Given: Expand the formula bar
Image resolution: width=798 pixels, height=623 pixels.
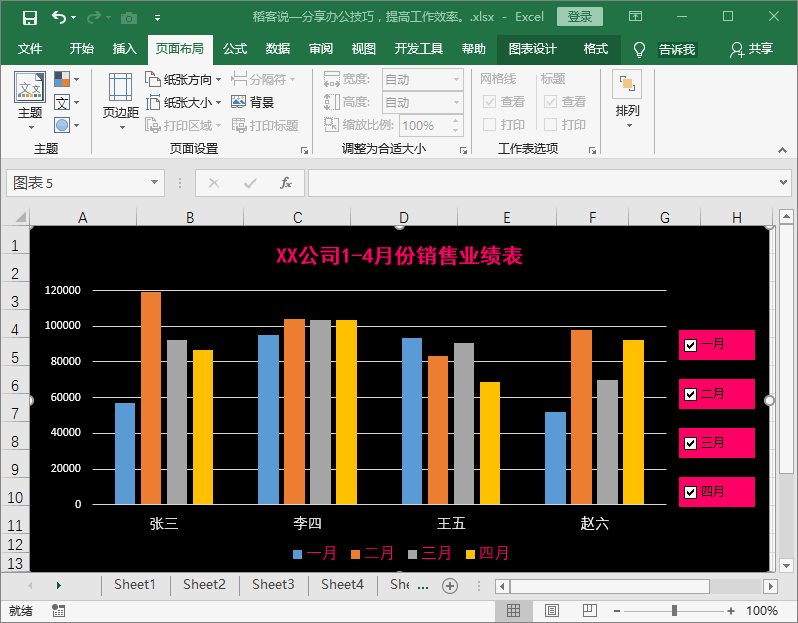Looking at the screenshot, I should tap(783, 182).
